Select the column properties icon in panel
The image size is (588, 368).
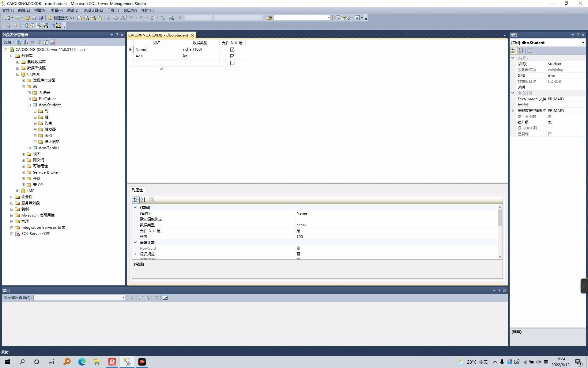152,200
